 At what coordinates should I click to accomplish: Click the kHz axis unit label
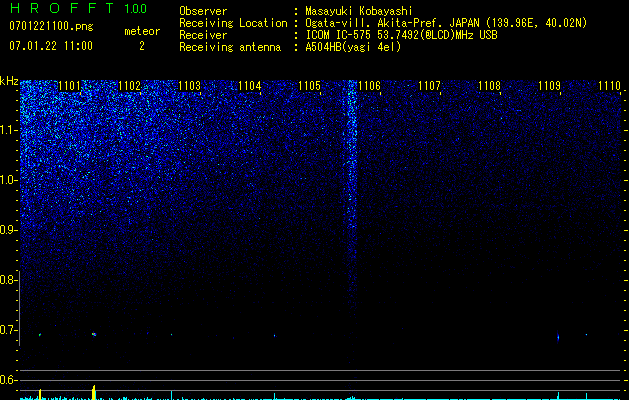[9, 81]
